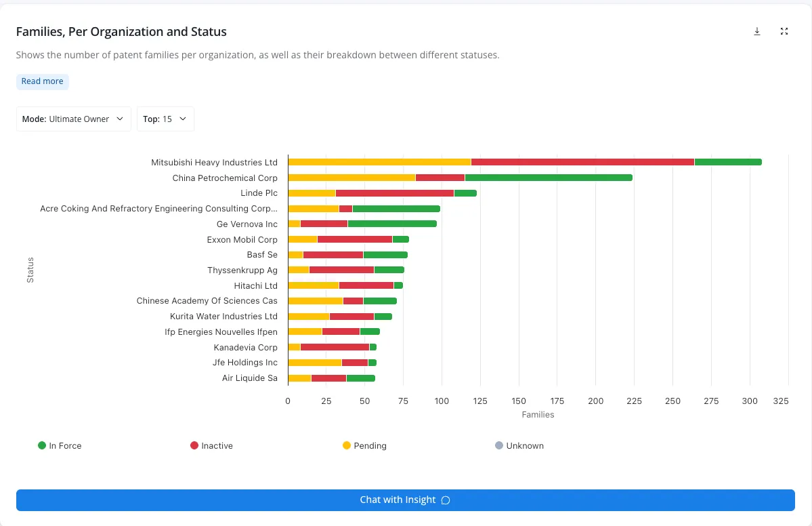Viewport: 812px width, 526px height.
Task: Click the Read more link
Action: [43, 81]
